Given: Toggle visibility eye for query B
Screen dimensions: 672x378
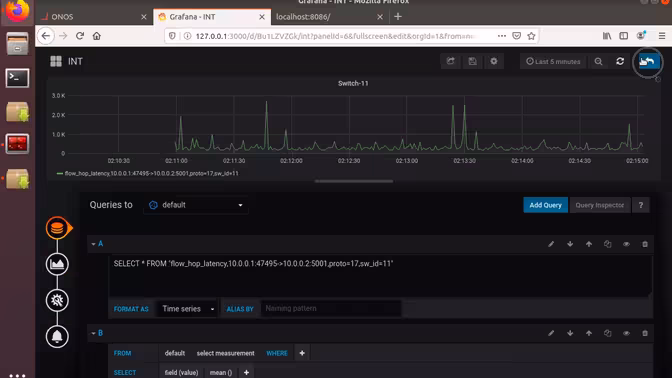Looking at the screenshot, I should tap(627, 333).
